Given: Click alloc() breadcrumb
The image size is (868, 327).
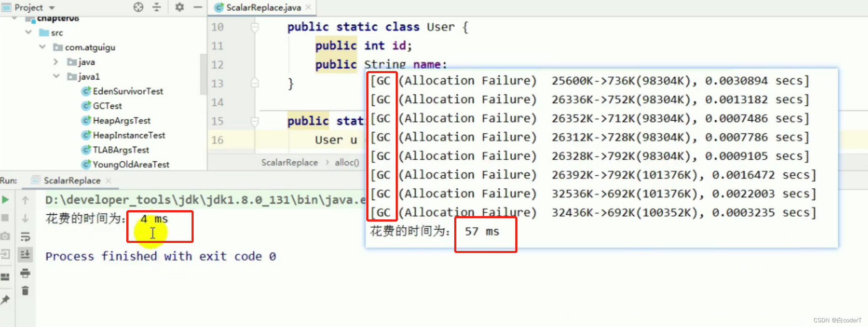Looking at the screenshot, I should pos(347,162).
